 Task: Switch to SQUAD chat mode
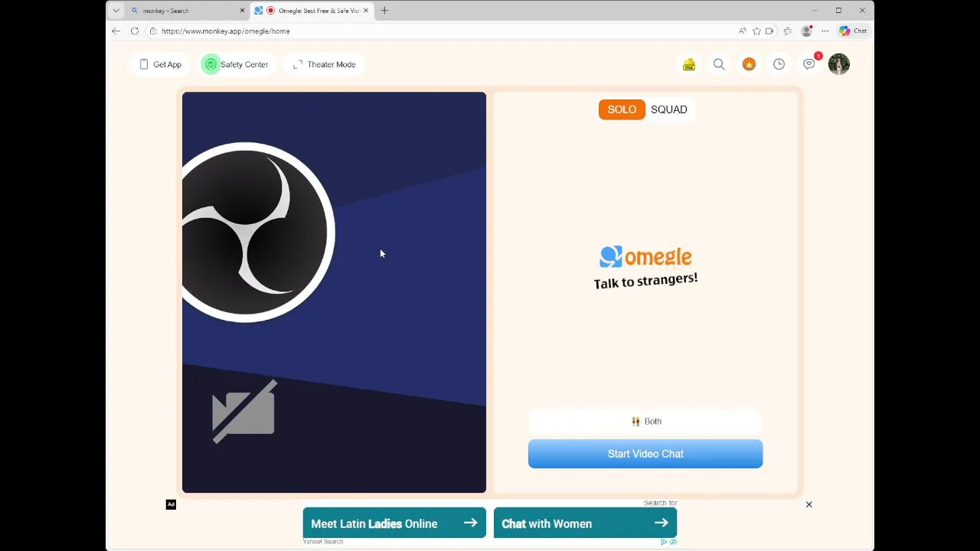(669, 109)
